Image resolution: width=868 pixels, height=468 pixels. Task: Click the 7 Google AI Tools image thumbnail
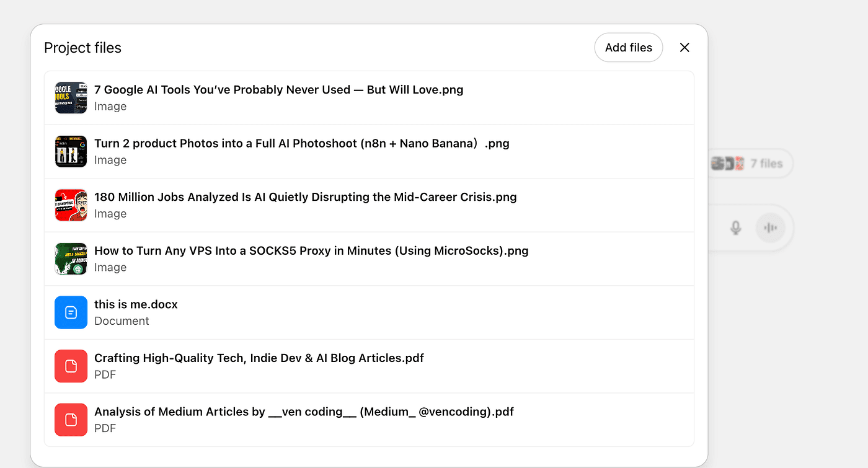coord(71,98)
